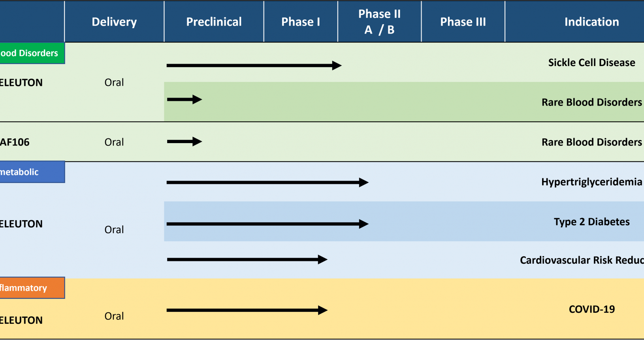
Task: Select the Type 2 Diabetes indication text
Action: 591,222
